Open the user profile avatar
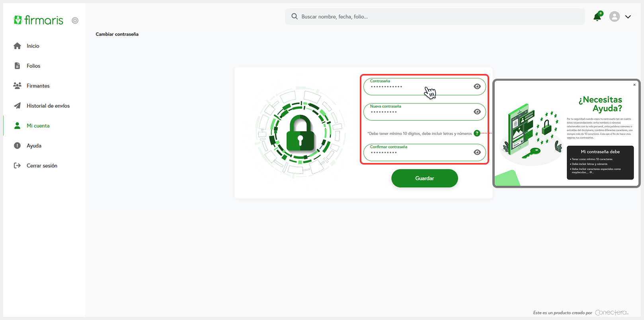 click(x=614, y=17)
